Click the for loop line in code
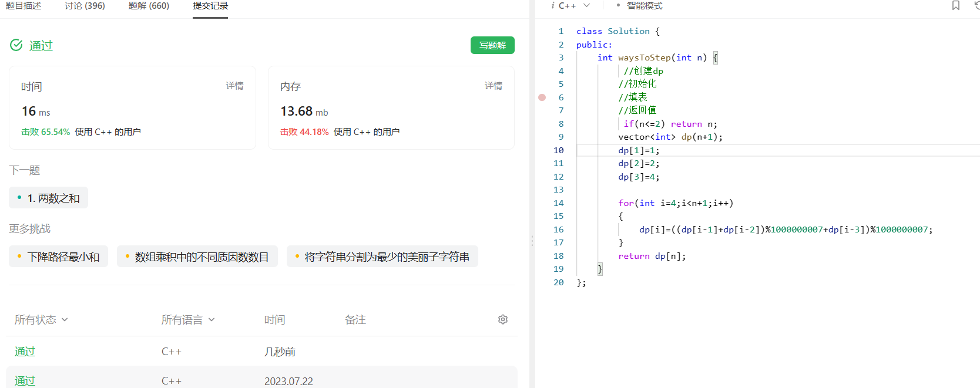This screenshot has width=980, height=388. [x=676, y=203]
